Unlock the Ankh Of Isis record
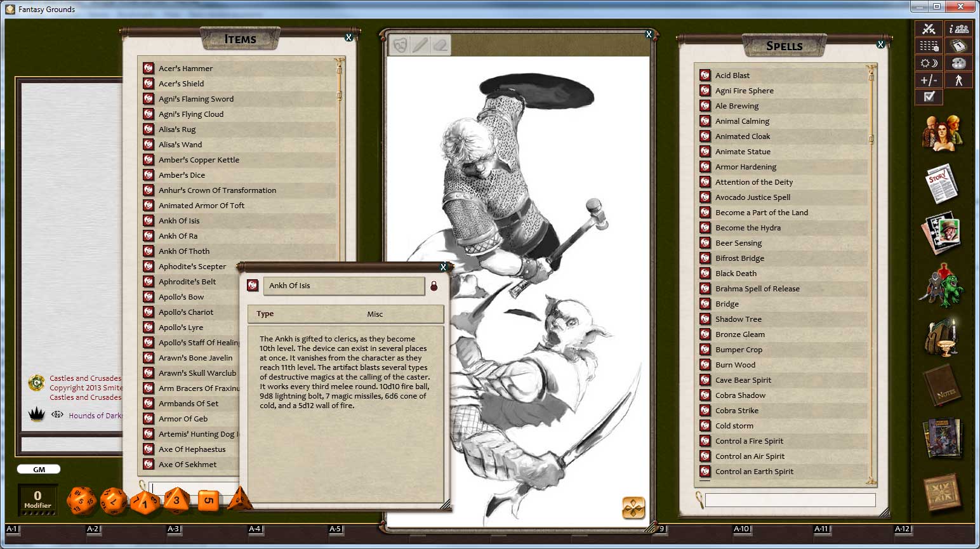 (435, 286)
